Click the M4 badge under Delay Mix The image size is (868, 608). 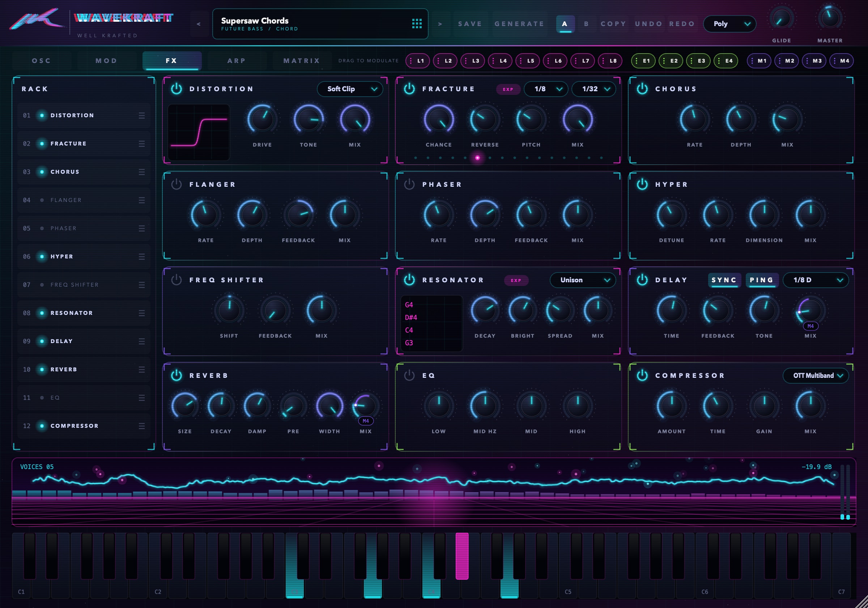[810, 326]
